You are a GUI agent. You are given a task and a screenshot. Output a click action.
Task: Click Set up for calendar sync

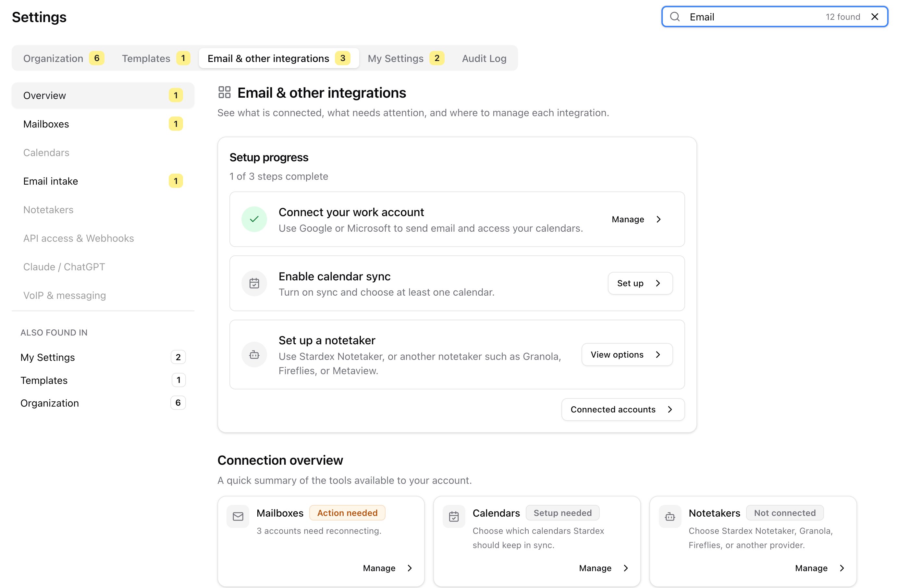click(640, 283)
